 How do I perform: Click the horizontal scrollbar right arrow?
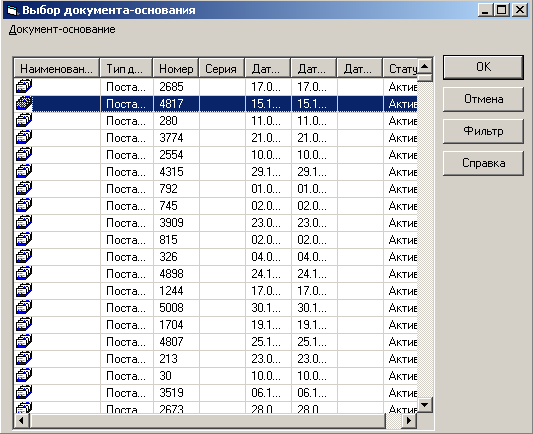point(409,421)
